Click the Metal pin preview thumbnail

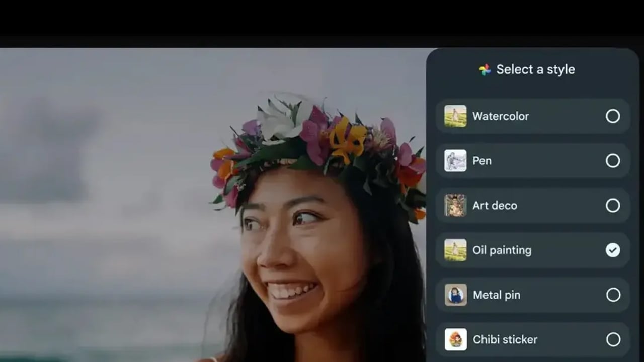pyautogui.click(x=455, y=295)
